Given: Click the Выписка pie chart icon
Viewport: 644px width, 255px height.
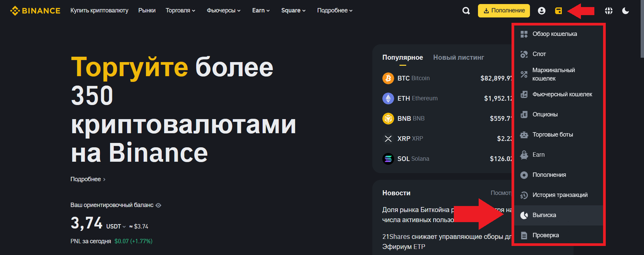Looking at the screenshot, I should [x=524, y=215].
